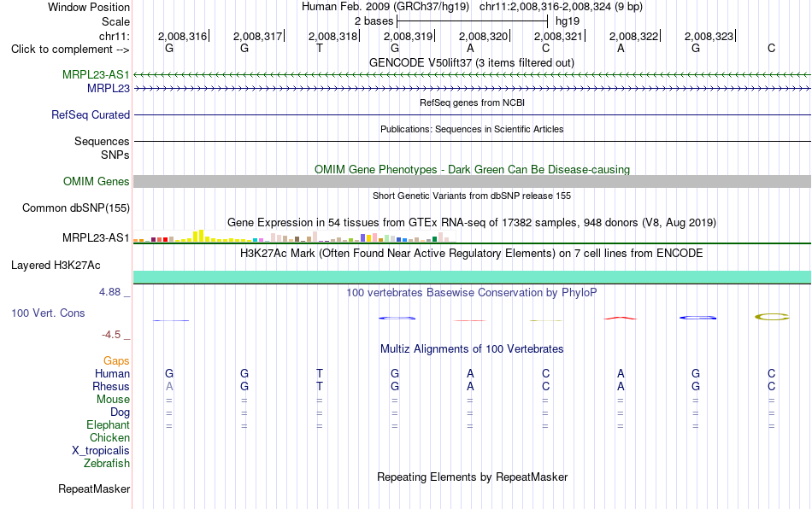Click the Zebrafish species label
Image resolution: width=812 pixels, height=509 pixels.
[x=107, y=464]
